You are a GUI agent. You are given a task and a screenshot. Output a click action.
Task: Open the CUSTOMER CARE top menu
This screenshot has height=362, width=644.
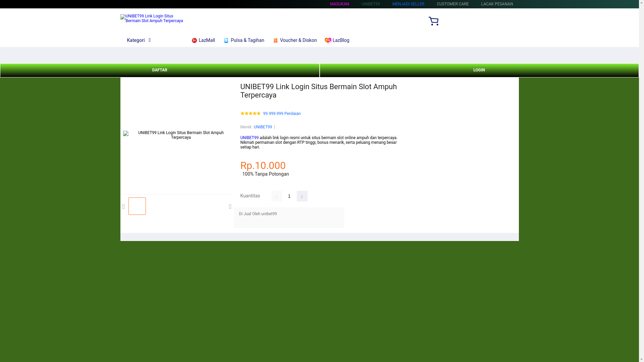(x=452, y=4)
